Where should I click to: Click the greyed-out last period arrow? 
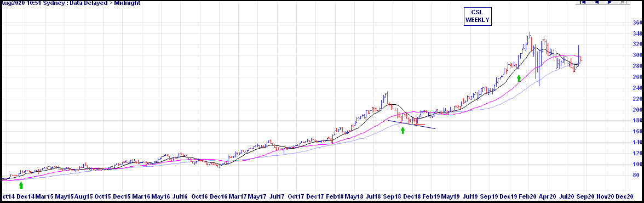click(x=623, y=2)
